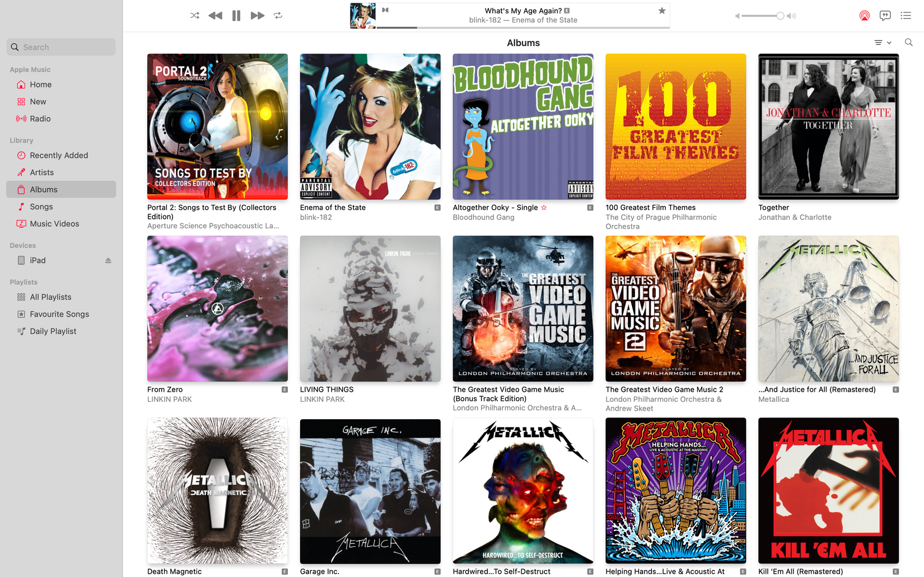Click the low volume speaker icon
This screenshot has height=577, width=924.
click(737, 16)
